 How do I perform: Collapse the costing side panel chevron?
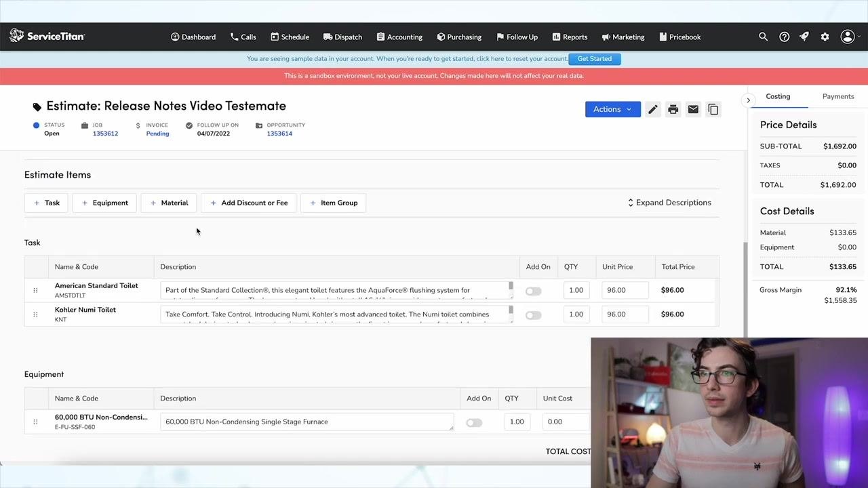coord(748,100)
